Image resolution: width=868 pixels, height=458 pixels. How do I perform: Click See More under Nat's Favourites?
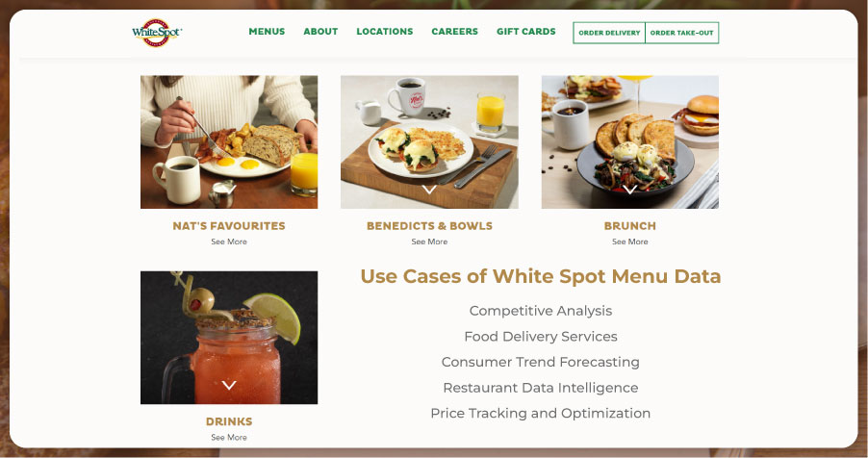click(229, 242)
